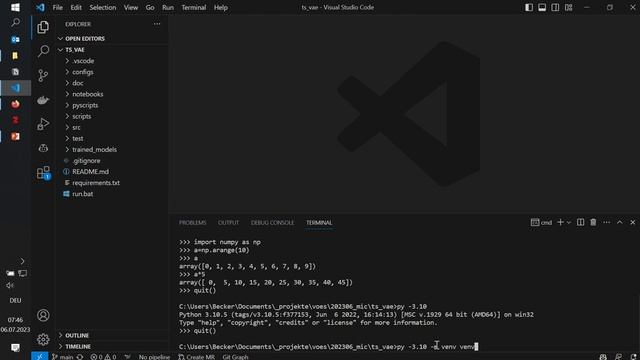Open Windows taskbar search
Image resolution: width=640 pixels, height=360 pixels.
click(x=16, y=22)
